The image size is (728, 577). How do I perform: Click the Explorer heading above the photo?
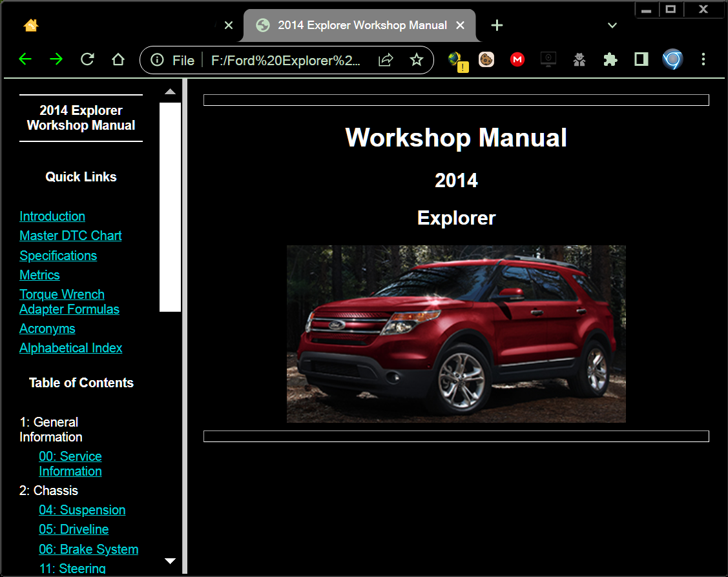pyautogui.click(x=456, y=218)
